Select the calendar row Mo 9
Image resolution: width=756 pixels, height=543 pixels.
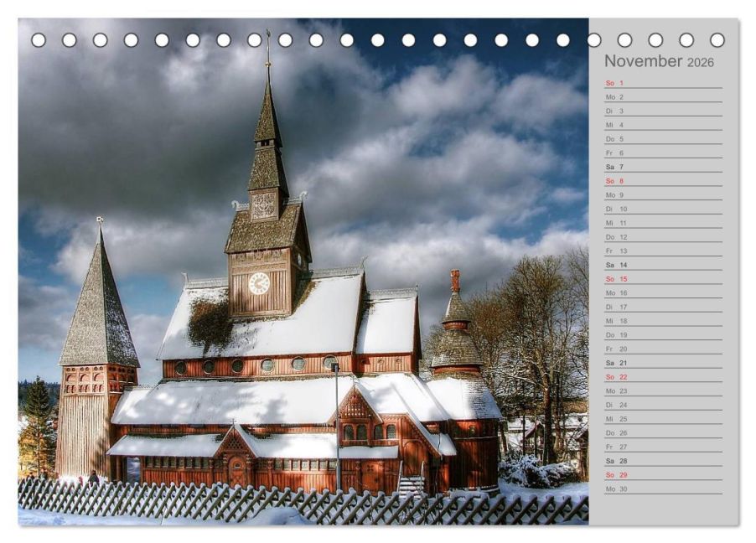coord(664,194)
